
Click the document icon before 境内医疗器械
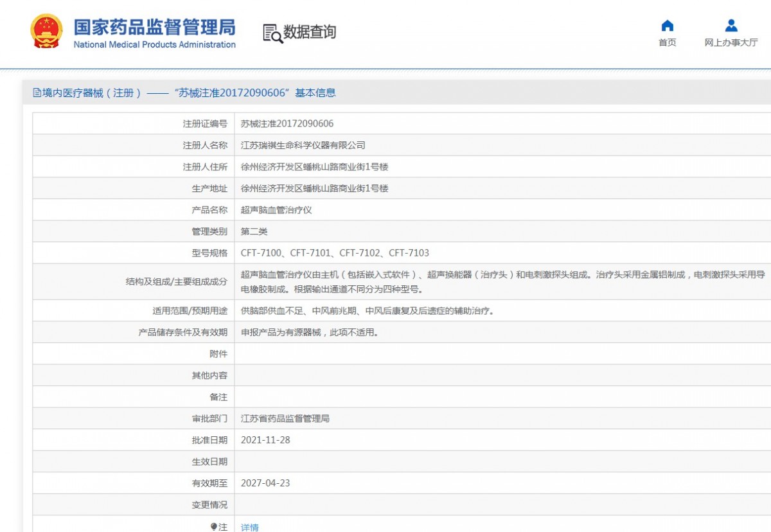pyautogui.click(x=37, y=93)
